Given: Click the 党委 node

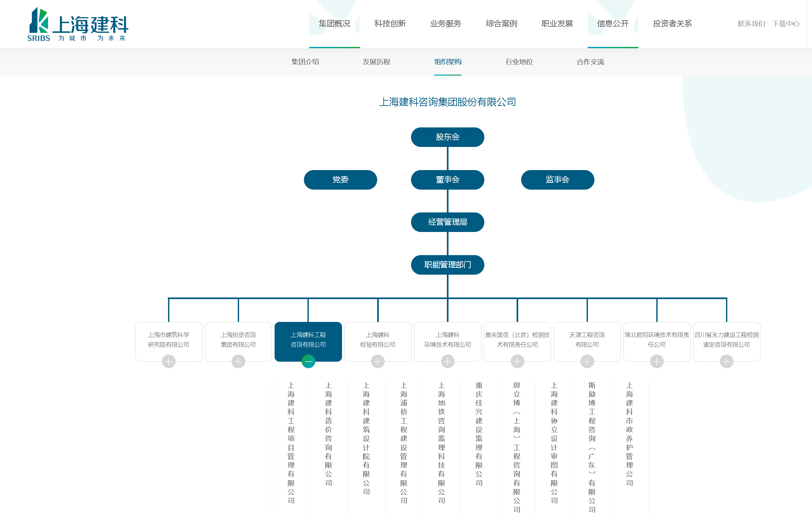Looking at the screenshot, I should click(340, 180).
